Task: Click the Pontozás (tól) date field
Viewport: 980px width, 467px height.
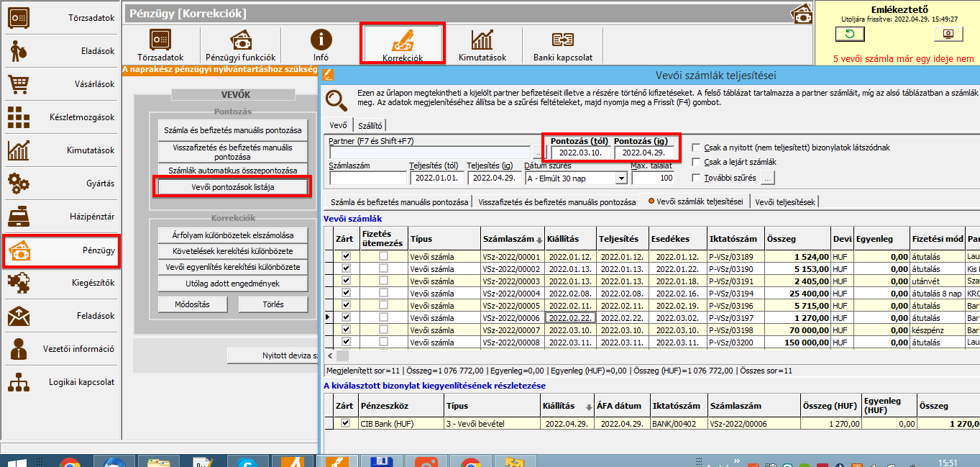Action: point(580,153)
